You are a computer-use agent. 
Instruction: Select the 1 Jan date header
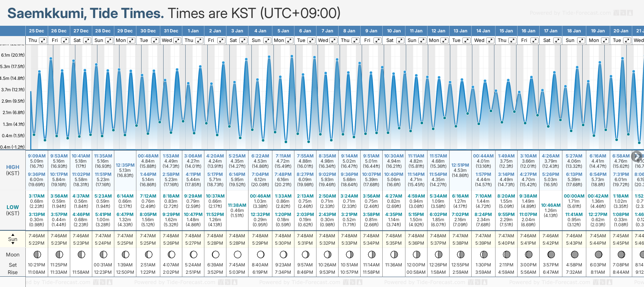pos(193,31)
